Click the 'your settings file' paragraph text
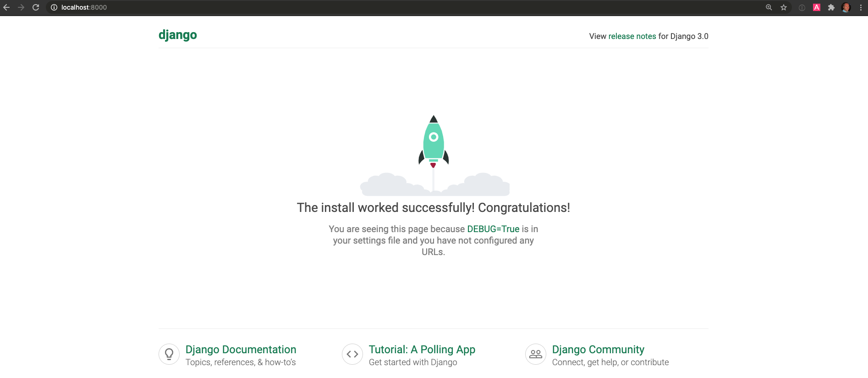This screenshot has width=868, height=378. (434, 240)
